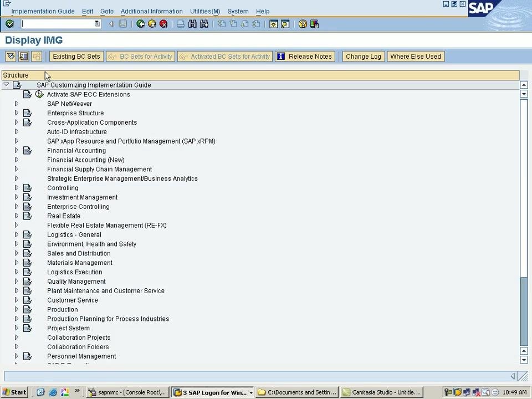Open the Edit menu

88,11
